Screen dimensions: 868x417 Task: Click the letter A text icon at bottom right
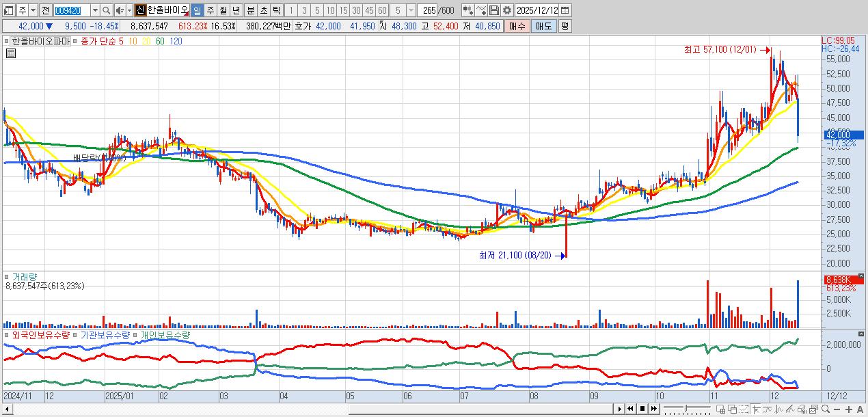[860, 409]
